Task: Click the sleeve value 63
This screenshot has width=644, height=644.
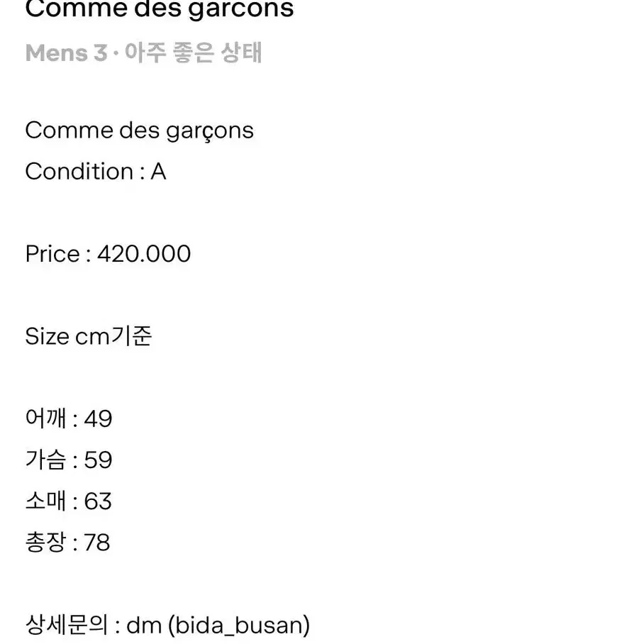Action: [x=98, y=501]
